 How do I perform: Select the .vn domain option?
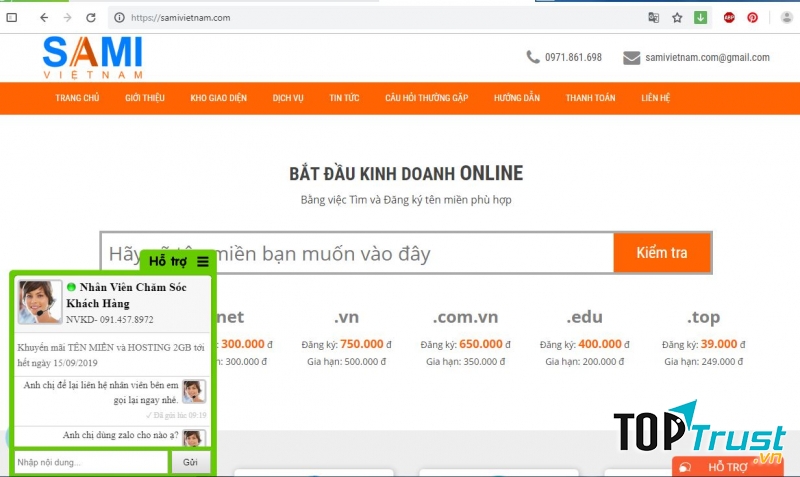click(346, 317)
